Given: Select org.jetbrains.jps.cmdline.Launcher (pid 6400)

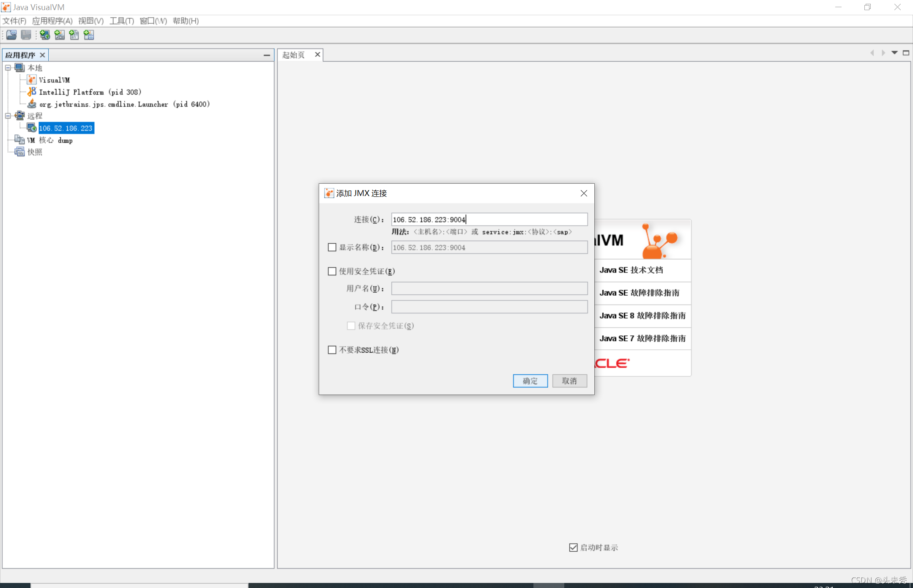Looking at the screenshot, I should click(x=125, y=104).
